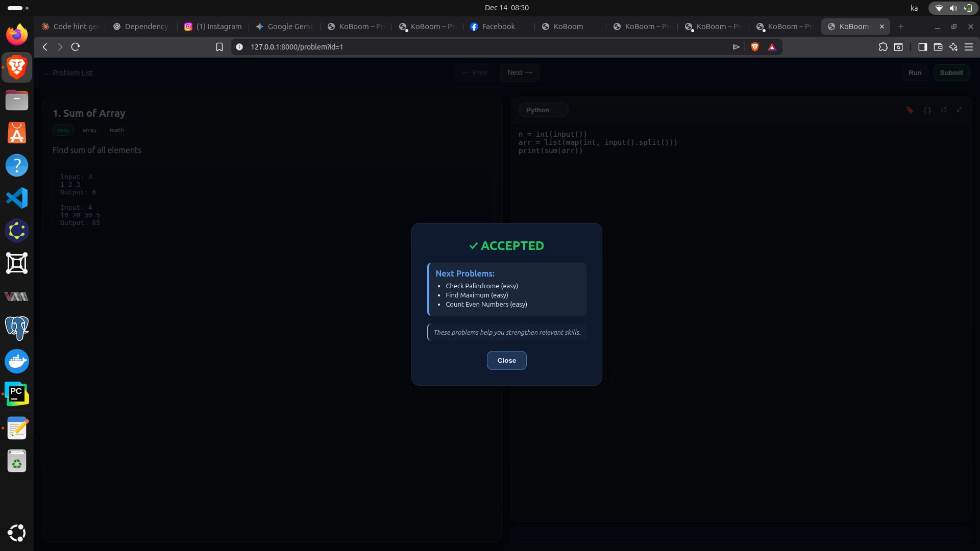This screenshot has width=980, height=551.
Task: Reload the page
Action: 76,47
